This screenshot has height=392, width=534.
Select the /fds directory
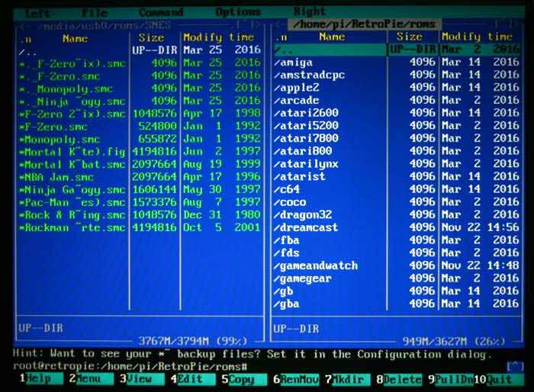coord(397,252)
